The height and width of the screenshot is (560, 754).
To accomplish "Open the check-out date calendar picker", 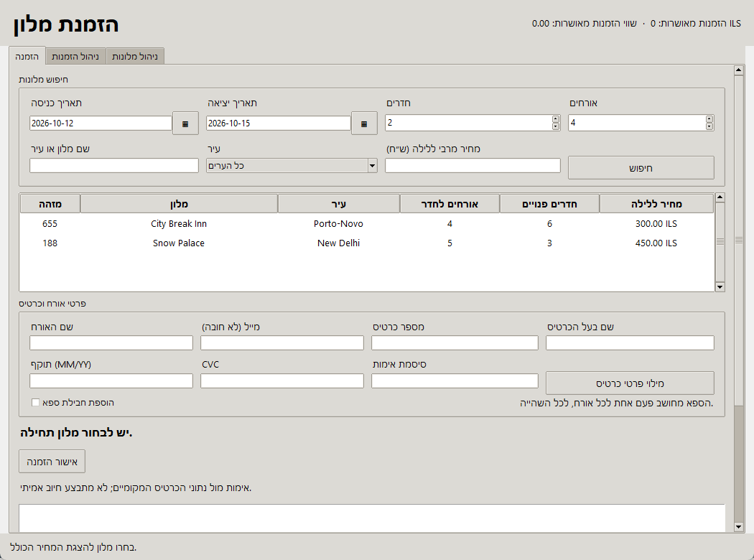I will pos(364,123).
